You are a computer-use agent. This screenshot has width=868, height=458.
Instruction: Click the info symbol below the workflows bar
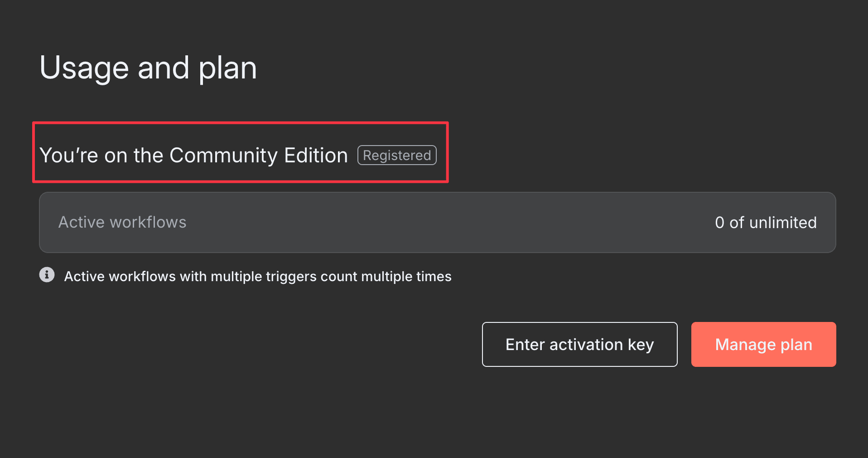coord(47,275)
